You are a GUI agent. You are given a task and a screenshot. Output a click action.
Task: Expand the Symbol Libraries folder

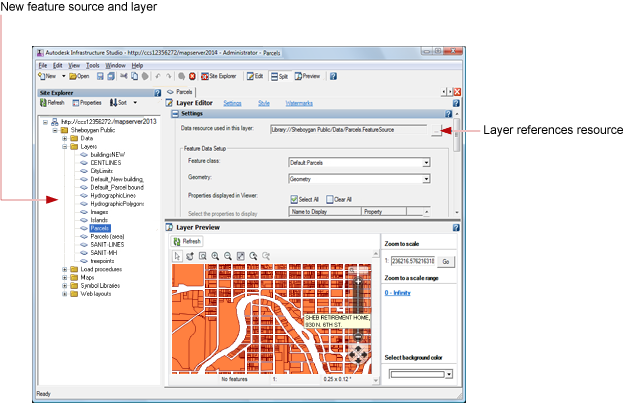pos(64,286)
